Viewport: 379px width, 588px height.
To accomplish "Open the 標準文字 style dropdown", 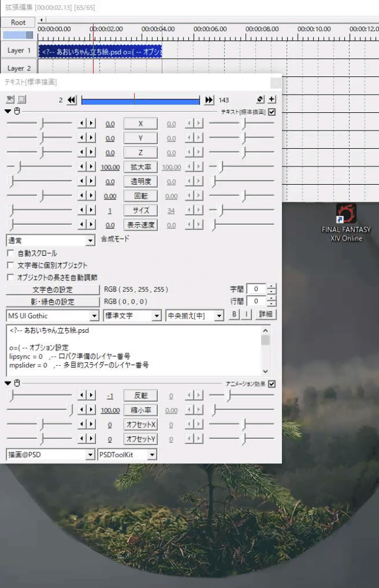I will pyautogui.click(x=132, y=316).
